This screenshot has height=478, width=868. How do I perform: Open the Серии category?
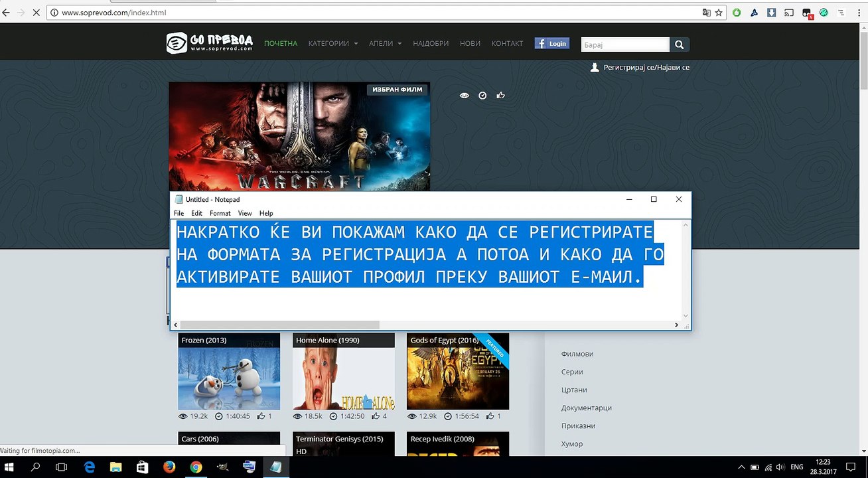572,372
